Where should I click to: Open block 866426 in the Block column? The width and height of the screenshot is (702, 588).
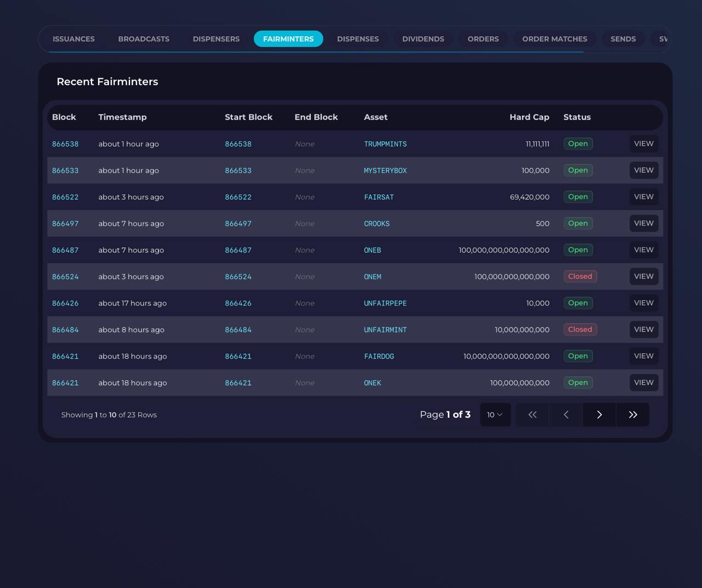point(65,303)
